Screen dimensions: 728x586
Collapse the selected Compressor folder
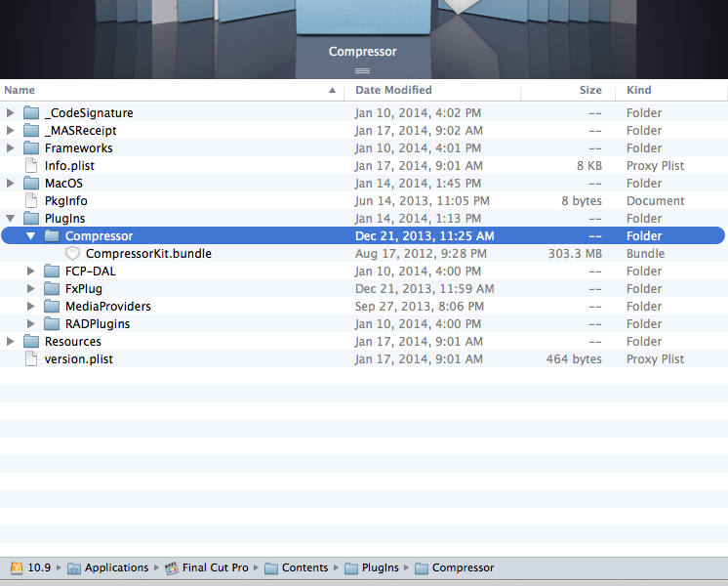point(30,236)
